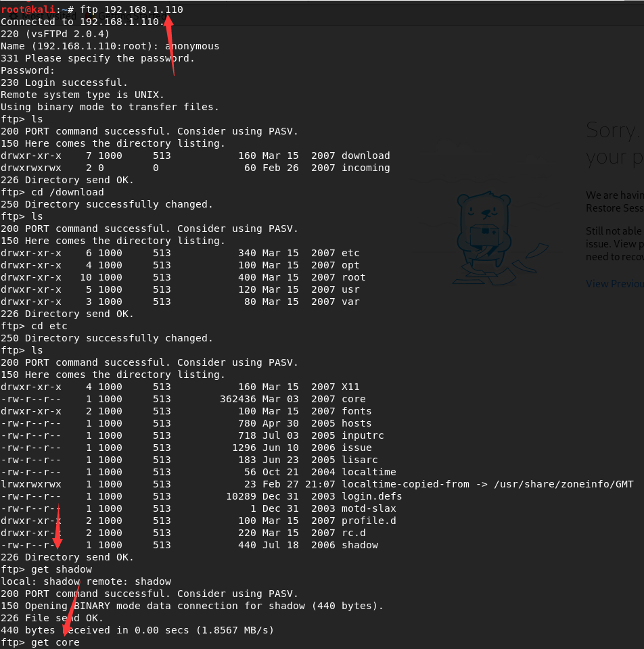Image resolution: width=644 pixels, height=649 pixels.
Task: Click the '440 bytes received' transfer summary
Action: 137,630
